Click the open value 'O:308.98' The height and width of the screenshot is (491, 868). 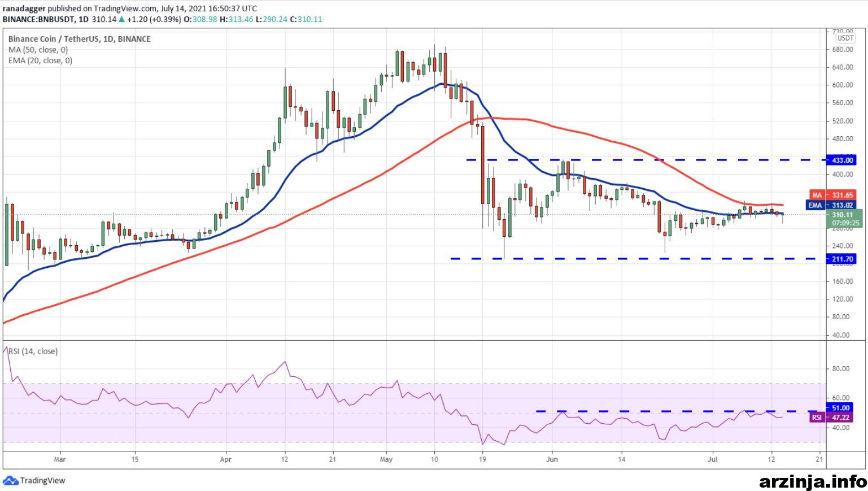tap(200, 19)
